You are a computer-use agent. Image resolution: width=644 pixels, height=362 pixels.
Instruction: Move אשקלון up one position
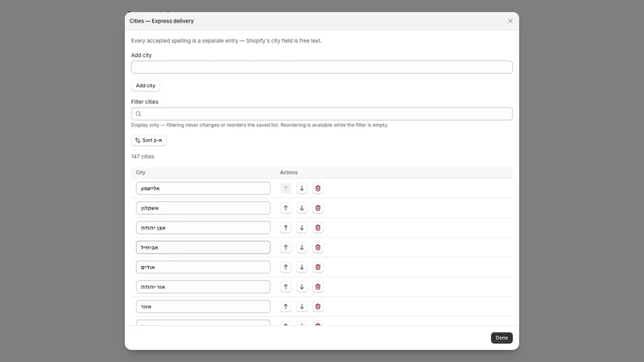[x=286, y=208]
